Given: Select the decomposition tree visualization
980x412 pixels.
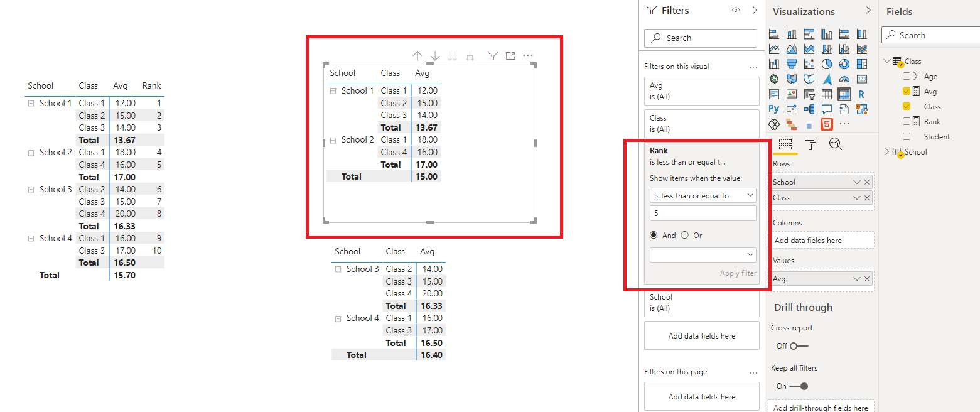Looking at the screenshot, I should (809, 109).
